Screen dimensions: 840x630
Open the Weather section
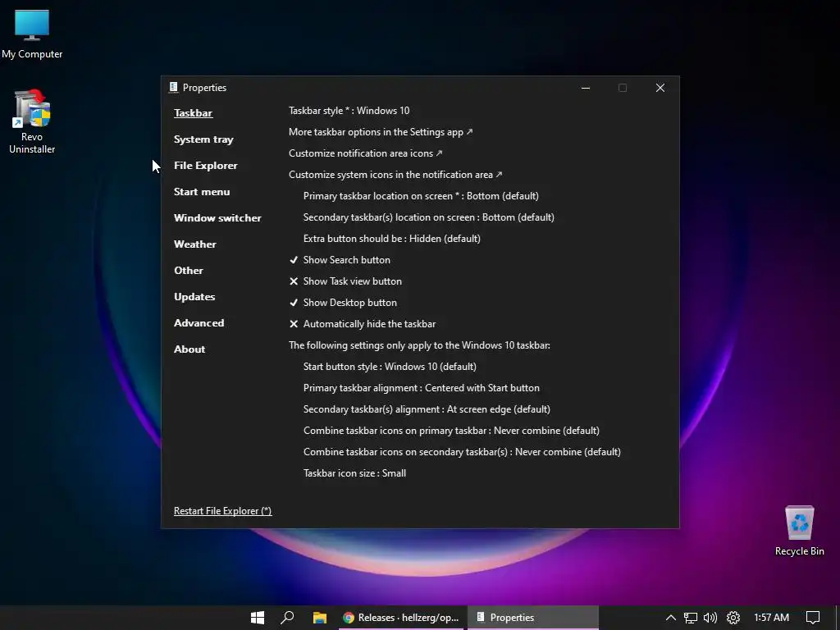pyautogui.click(x=195, y=244)
